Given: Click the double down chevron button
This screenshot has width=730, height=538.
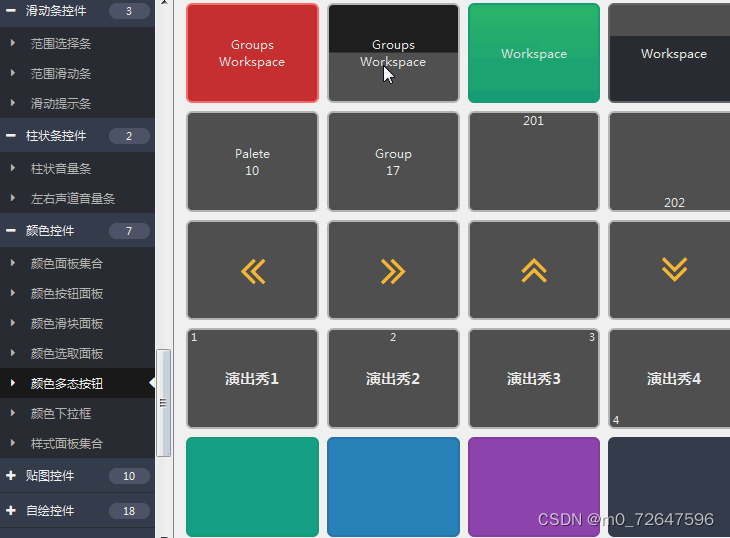Looking at the screenshot, I should [x=670, y=270].
